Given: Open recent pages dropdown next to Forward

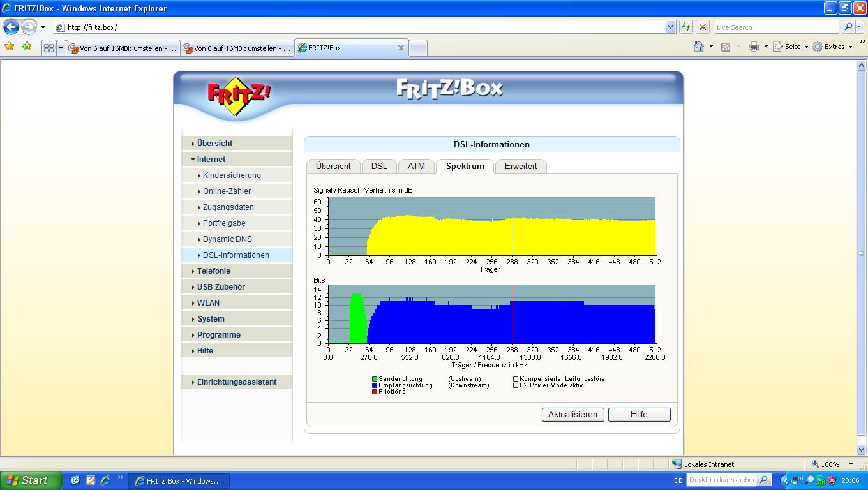Looking at the screenshot, I should [43, 27].
